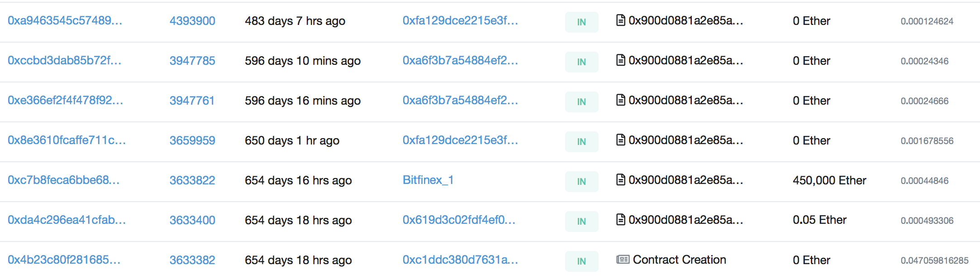
Task: Open transaction hash 0xccbd3dab85b72f...
Action: [65, 61]
